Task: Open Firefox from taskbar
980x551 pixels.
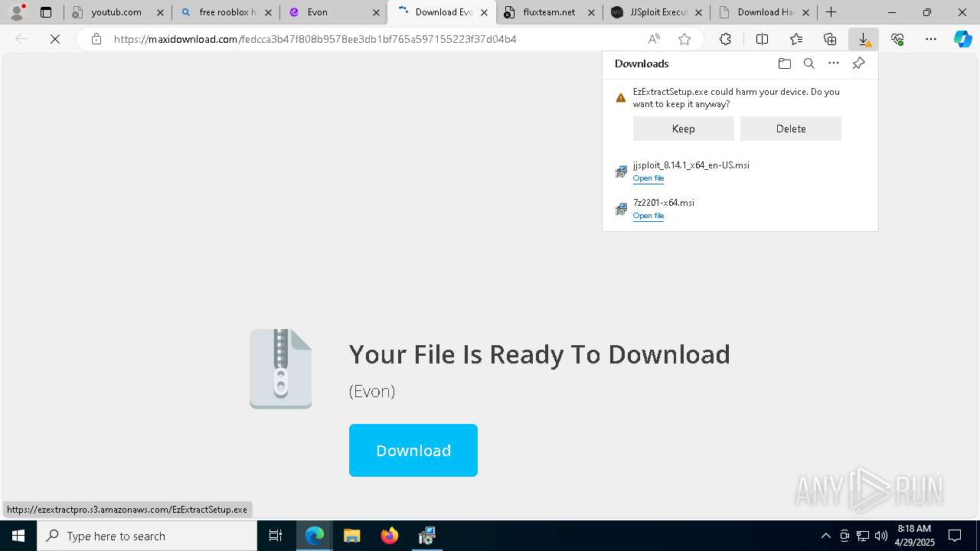Action: [x=390, y=536]
